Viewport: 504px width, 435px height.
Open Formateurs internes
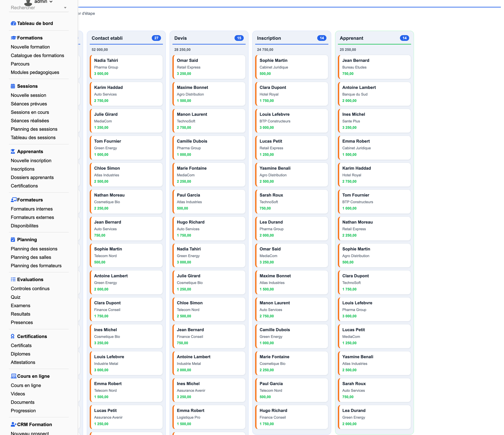(32, 209)
